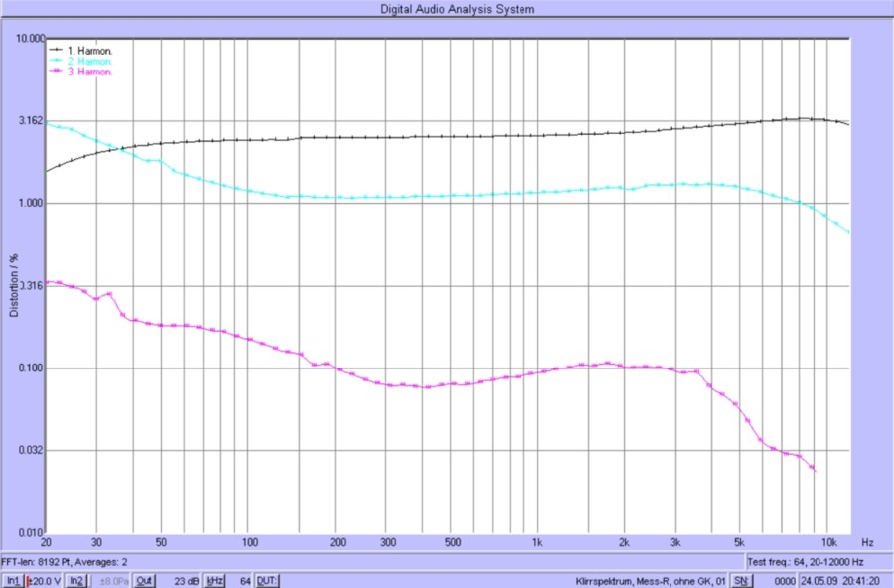Click the In1 input button

point(12,580)
